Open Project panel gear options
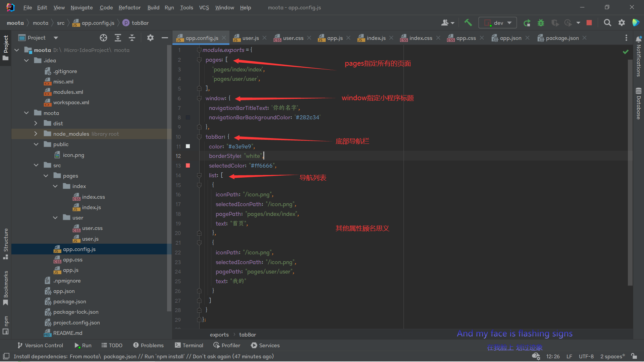 pos(150,38)
